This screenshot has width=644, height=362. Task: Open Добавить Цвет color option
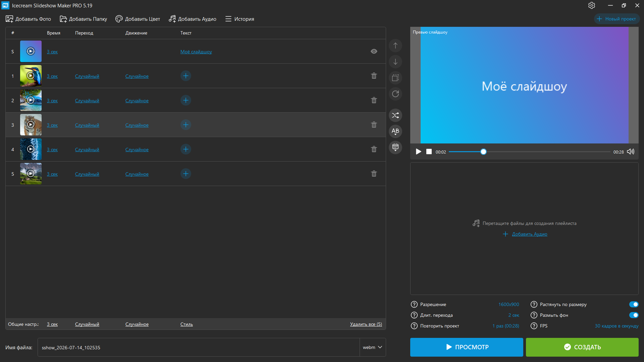tap(138, 19)
